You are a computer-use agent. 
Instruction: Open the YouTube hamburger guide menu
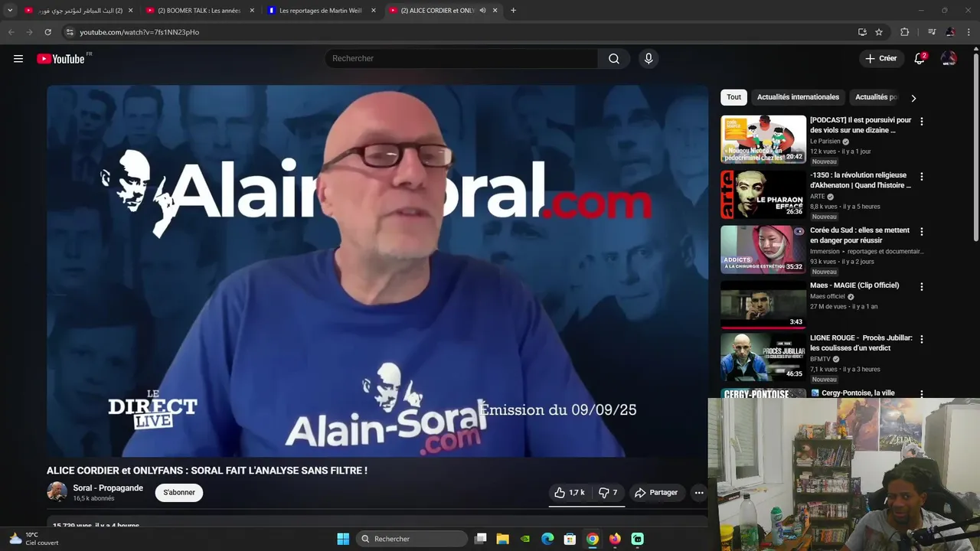coord(18,59)
